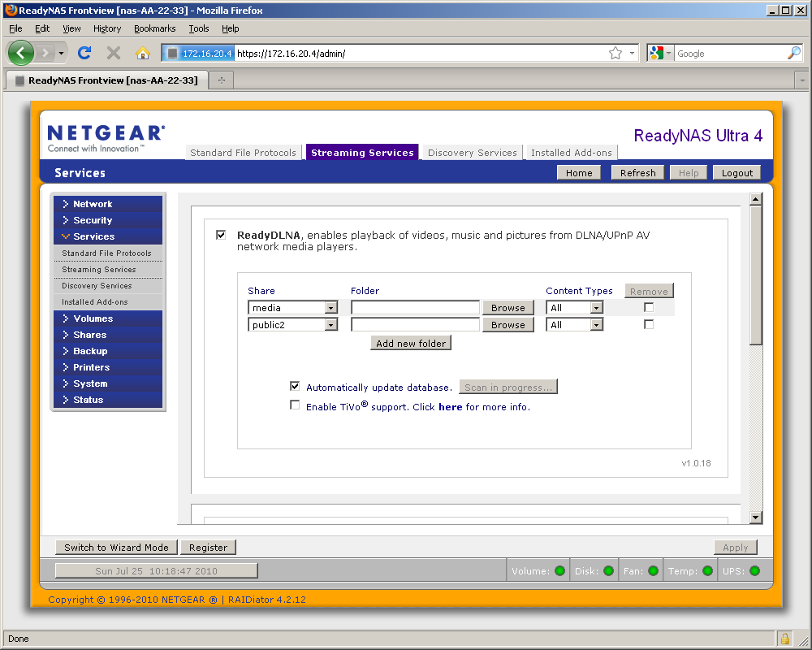
Task: Open the media share dropdown
Action: [x=292, y=307]
